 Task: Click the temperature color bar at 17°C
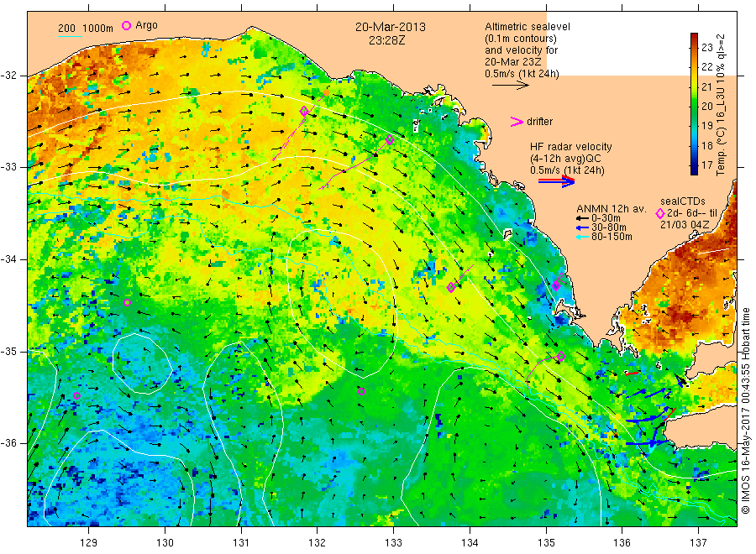tap(695, 165)
